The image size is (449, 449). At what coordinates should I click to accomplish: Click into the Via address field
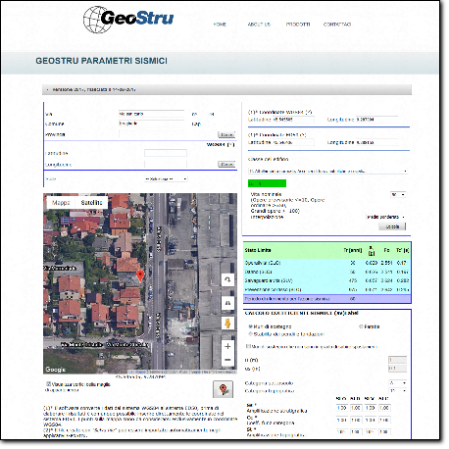pyautogui.click(x=151, y=114)
